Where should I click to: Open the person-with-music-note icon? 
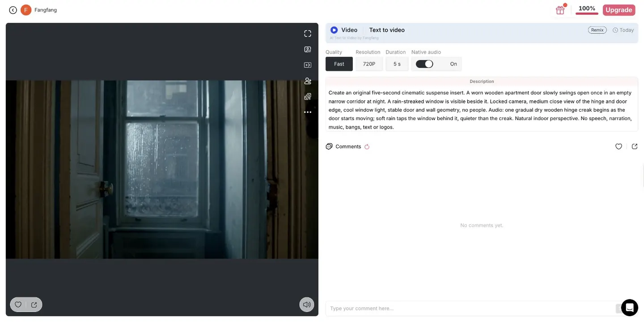coord(308,81)
